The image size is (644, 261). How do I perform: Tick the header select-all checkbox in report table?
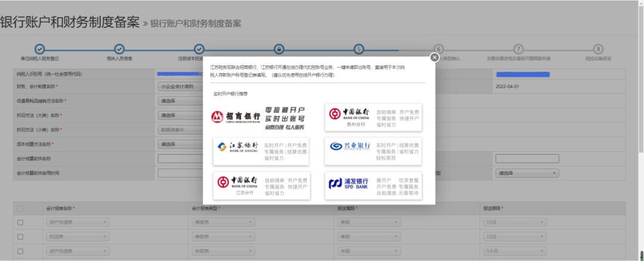coord(20,208)
